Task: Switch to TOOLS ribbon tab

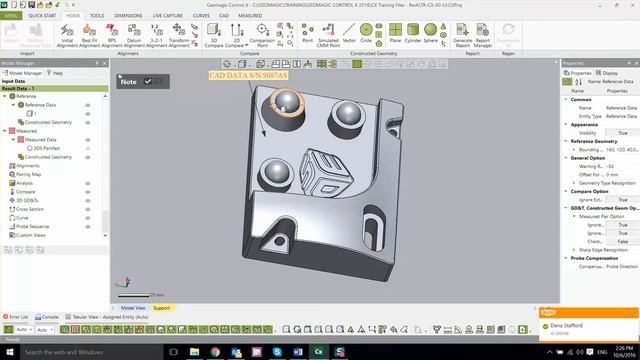Action: coord(97,16)
